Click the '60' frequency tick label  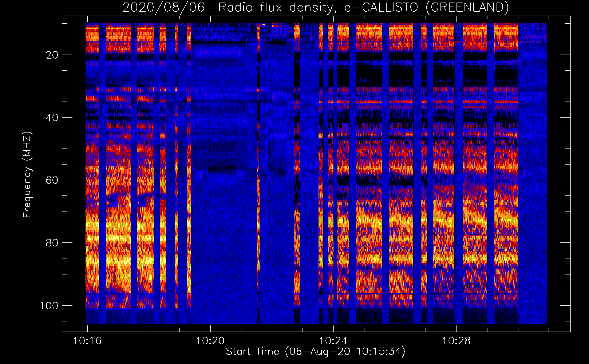[52, 180]
